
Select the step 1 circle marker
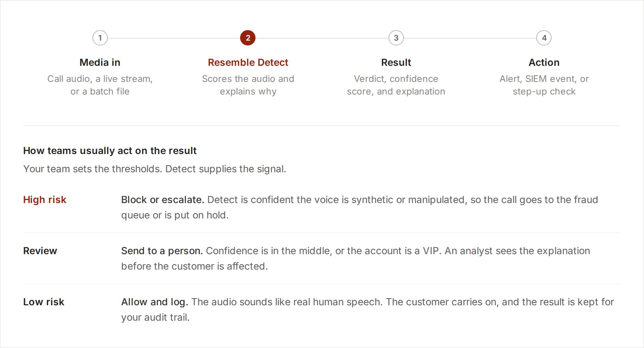100,38
